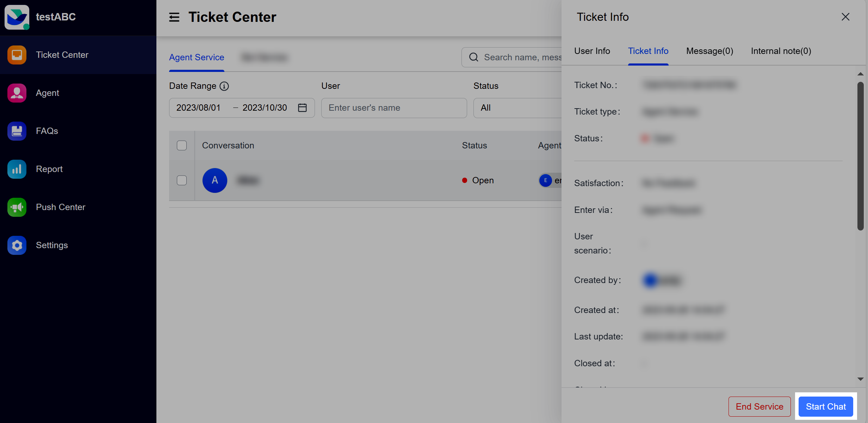Check the checkbox next to the open conversation
868x423 pixels.
pyautogui.click(x=182, y=180)
